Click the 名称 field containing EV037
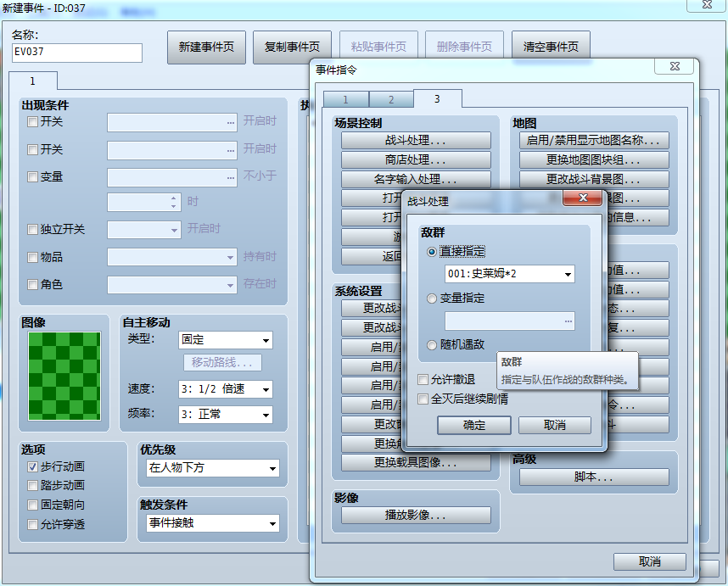Image resolution: width=728 pixels, height=586 pixels. click(x=77, y=53)
